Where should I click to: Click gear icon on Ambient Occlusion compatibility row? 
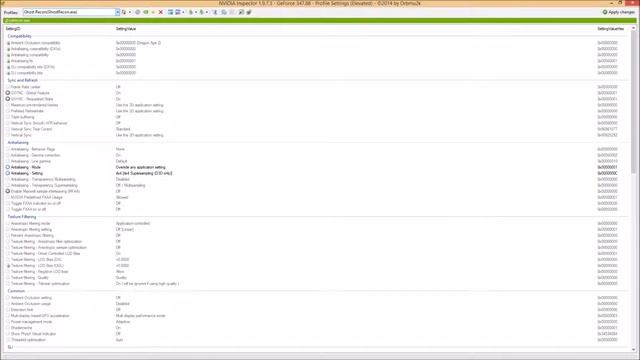pyautogui.click(x=8, y=43)
